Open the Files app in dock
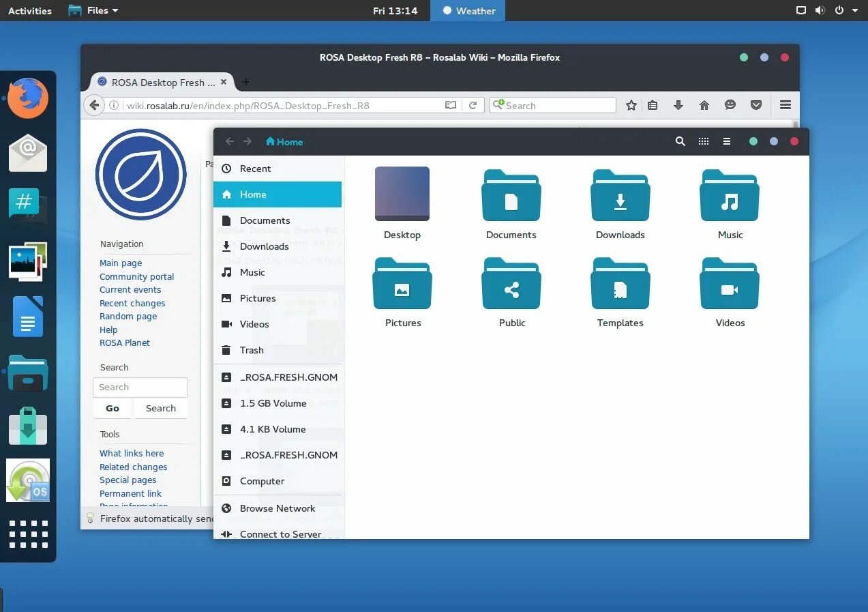This screenshot has height=612, width=868. pyautogui.click(x=28, y=373)
